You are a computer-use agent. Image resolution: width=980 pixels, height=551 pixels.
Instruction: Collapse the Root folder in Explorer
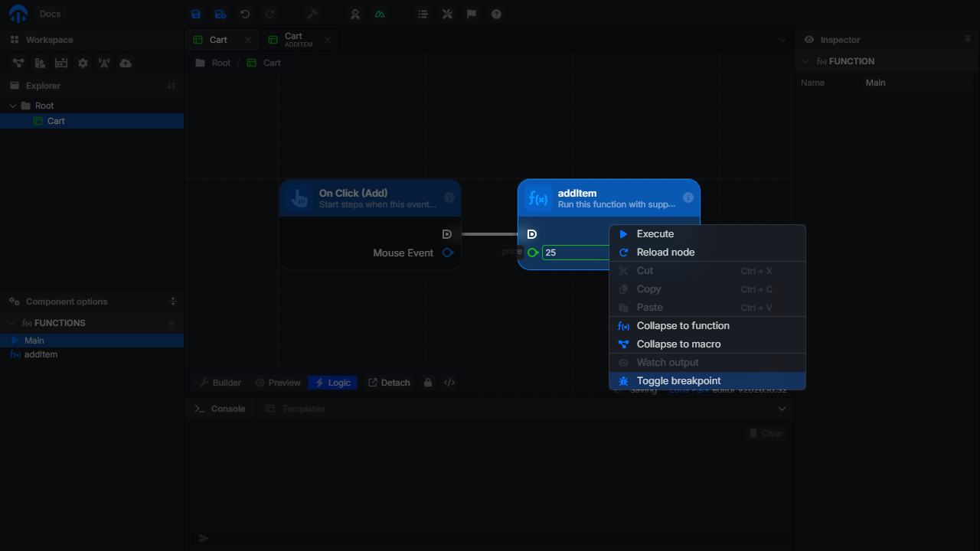pos(13,106)
